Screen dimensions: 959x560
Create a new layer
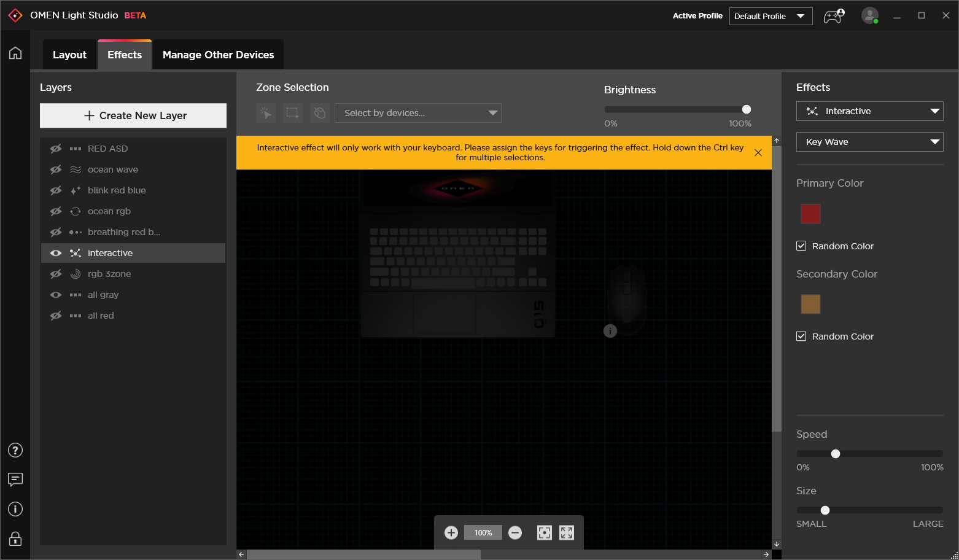(133, 115)
